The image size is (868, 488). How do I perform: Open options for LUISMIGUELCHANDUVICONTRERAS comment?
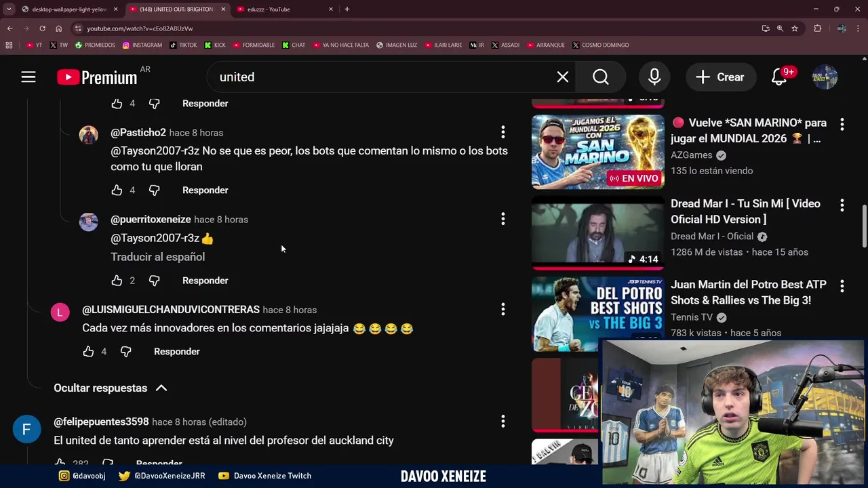(502, 310)
